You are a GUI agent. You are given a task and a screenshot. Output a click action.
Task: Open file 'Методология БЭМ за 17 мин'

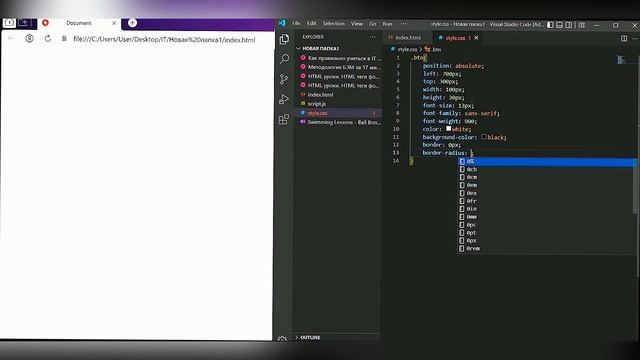pyautogui.click(x=339, y=67)
